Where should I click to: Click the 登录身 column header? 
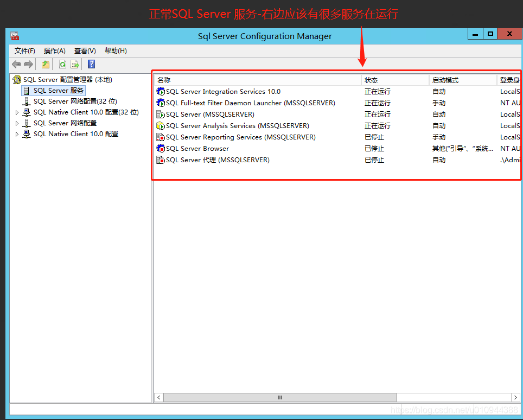pos(509,80)
